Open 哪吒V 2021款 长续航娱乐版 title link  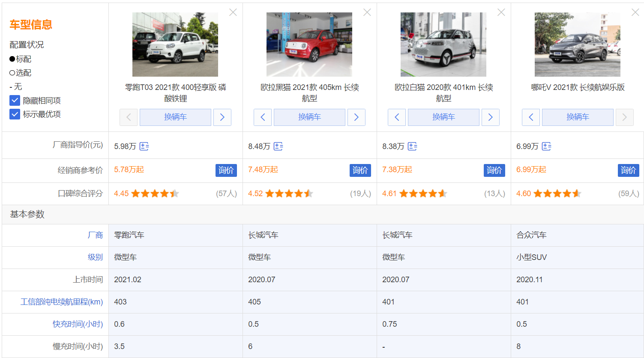(578, 87)
